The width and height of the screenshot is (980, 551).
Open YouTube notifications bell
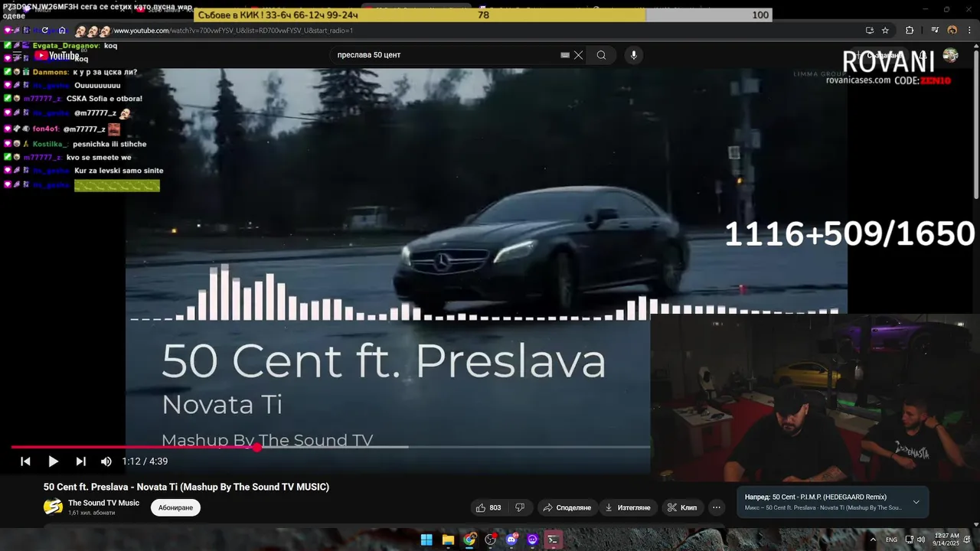point(923,55)
